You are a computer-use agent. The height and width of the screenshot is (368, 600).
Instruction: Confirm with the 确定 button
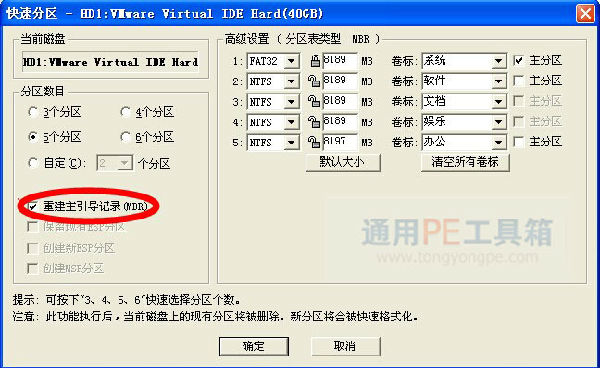coord(254,346)
